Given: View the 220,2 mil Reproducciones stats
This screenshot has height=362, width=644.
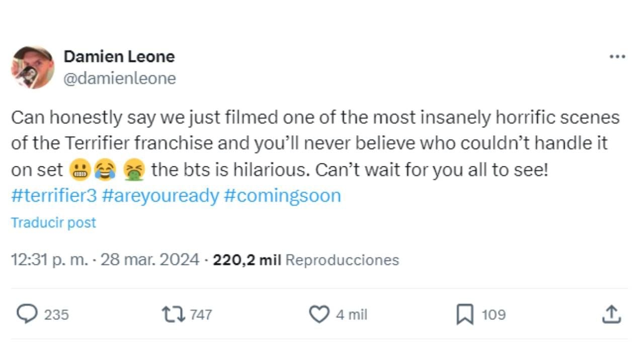Looking at the screenshot, I should click(306, 260).
